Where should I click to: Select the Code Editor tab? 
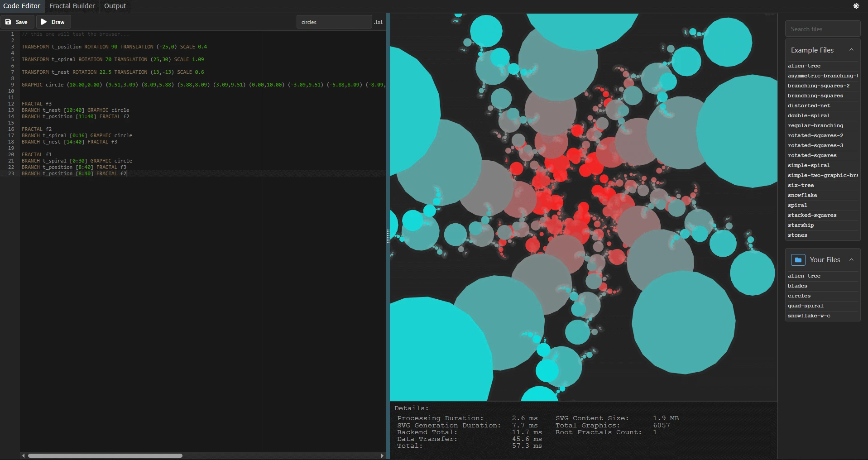pyautogui.click(x=22, y=6)
